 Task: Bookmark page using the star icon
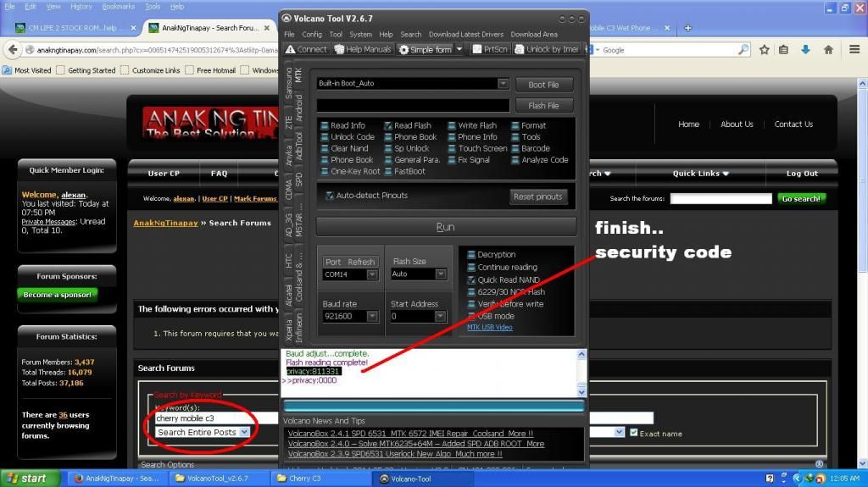pyautogui.click(x=764, y=50)
